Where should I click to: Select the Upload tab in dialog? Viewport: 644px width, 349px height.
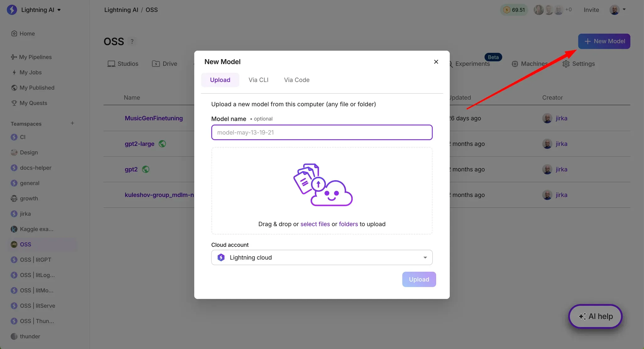[220, 80]
